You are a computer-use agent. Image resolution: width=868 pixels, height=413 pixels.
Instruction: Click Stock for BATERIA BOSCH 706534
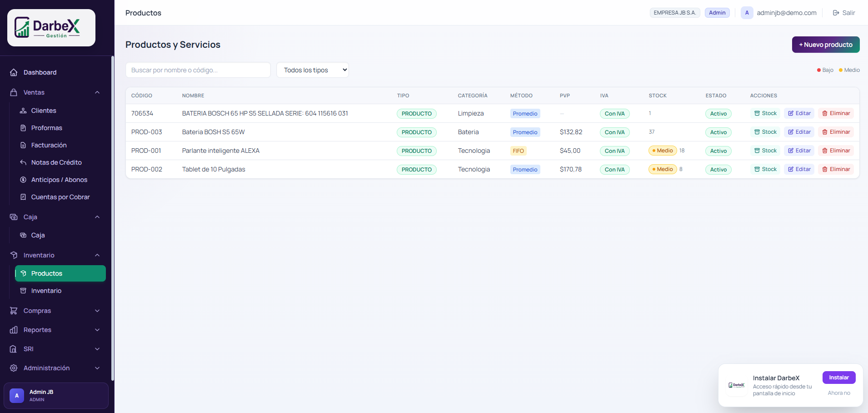pos(765,113)
